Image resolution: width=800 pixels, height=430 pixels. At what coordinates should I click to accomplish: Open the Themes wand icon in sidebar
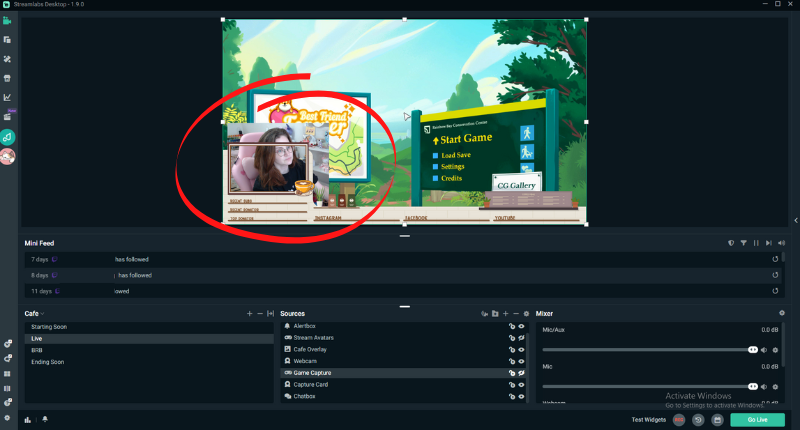(7, 59)
